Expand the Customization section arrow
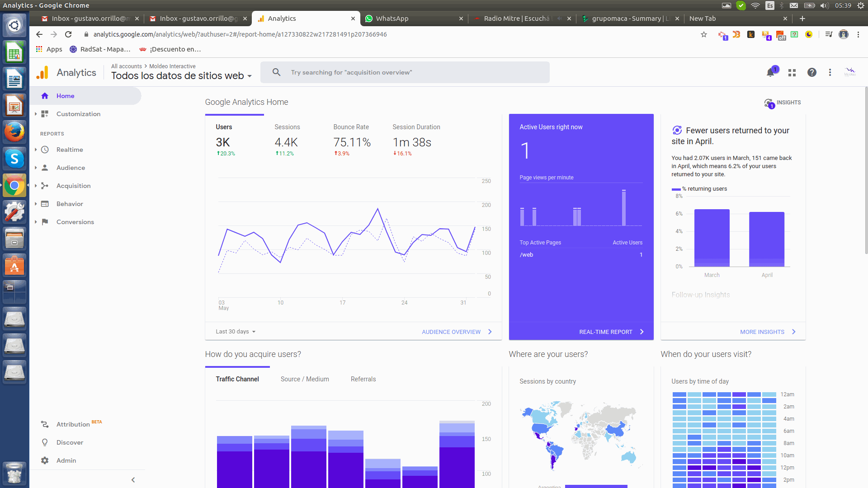This screenshot has width=868, height=488. (36, 114)
